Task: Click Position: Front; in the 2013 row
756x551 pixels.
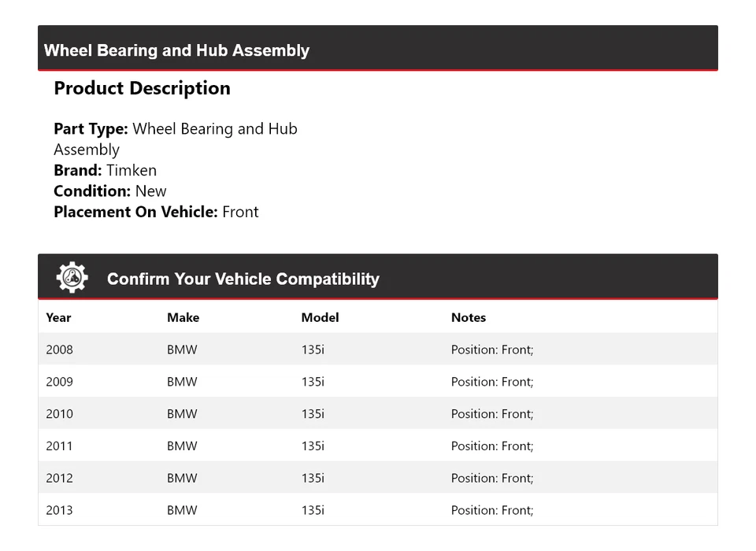Action: [492, 510]
